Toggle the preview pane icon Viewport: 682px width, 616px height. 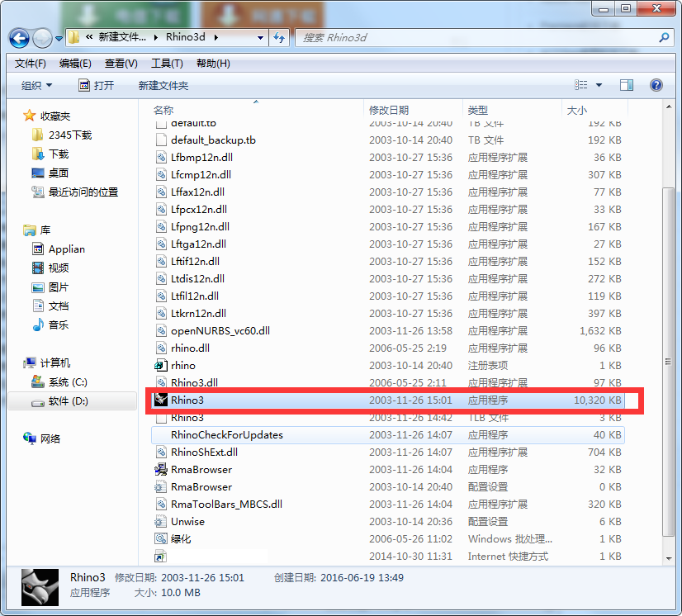(627, 85)
